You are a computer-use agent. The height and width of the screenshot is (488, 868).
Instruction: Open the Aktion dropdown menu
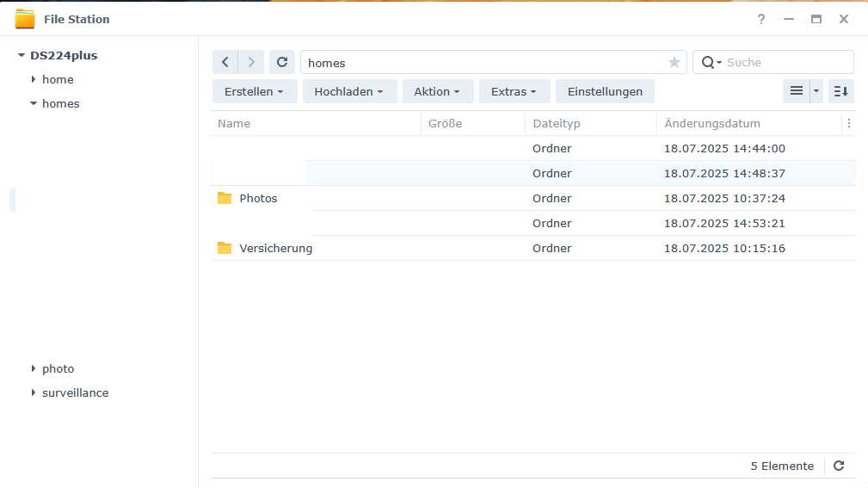[x=437, y=91]
